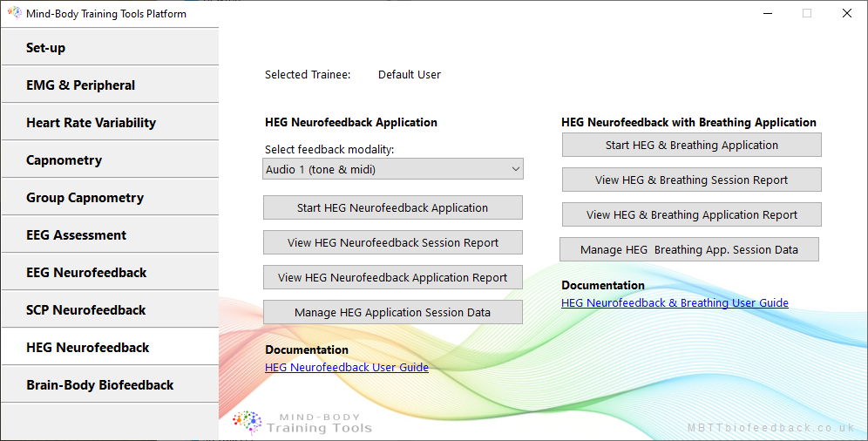868x441 pixels.
Task: View HEG Neurofeedback Application Report
Action: (x=392, y=277)
